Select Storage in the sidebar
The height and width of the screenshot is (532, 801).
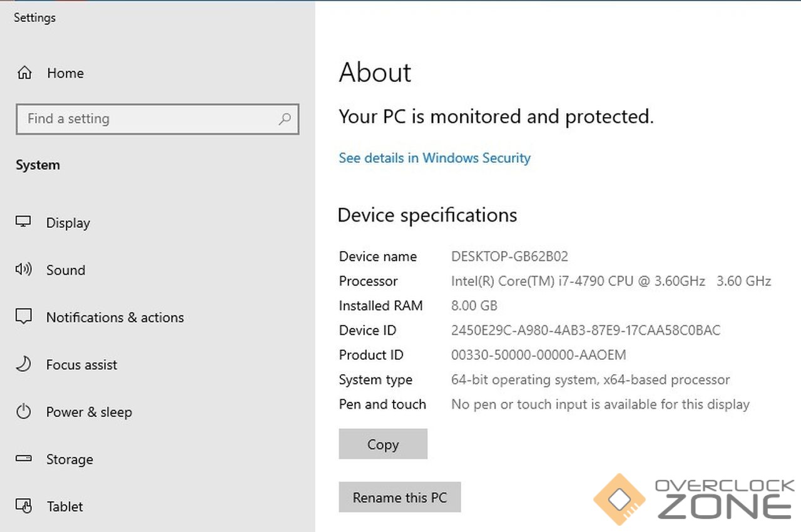69,459
